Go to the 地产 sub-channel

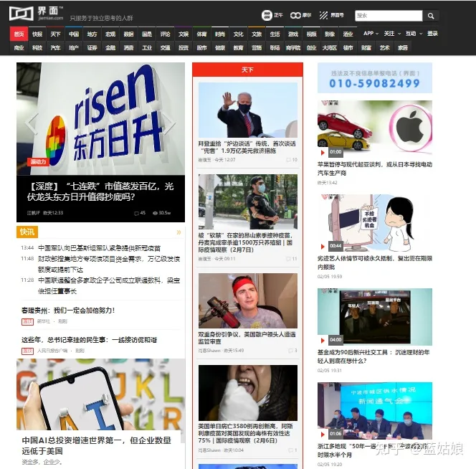(x=74, y=48)
